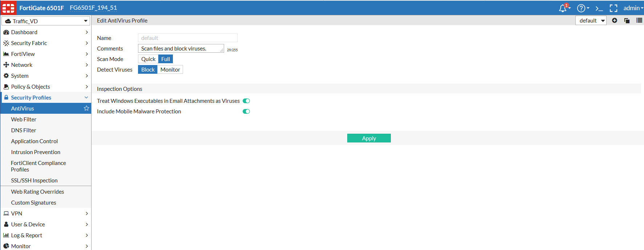644x250 pixels.
Task: Expand the Dashboard chevron
Action: tap(86, 32)
